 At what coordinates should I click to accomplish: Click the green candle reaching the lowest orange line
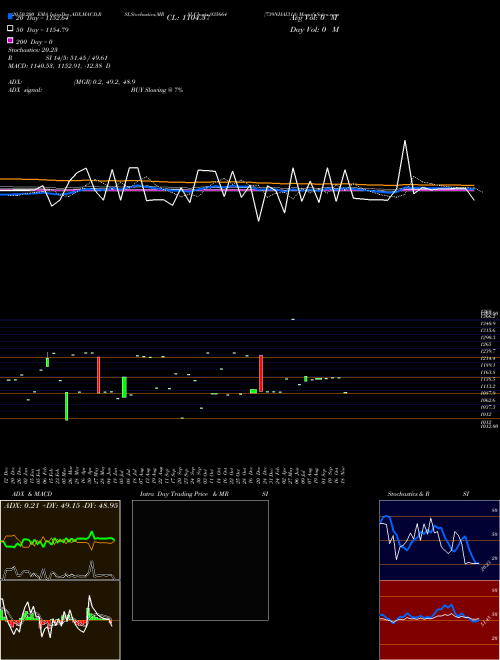tap(66, 406)
